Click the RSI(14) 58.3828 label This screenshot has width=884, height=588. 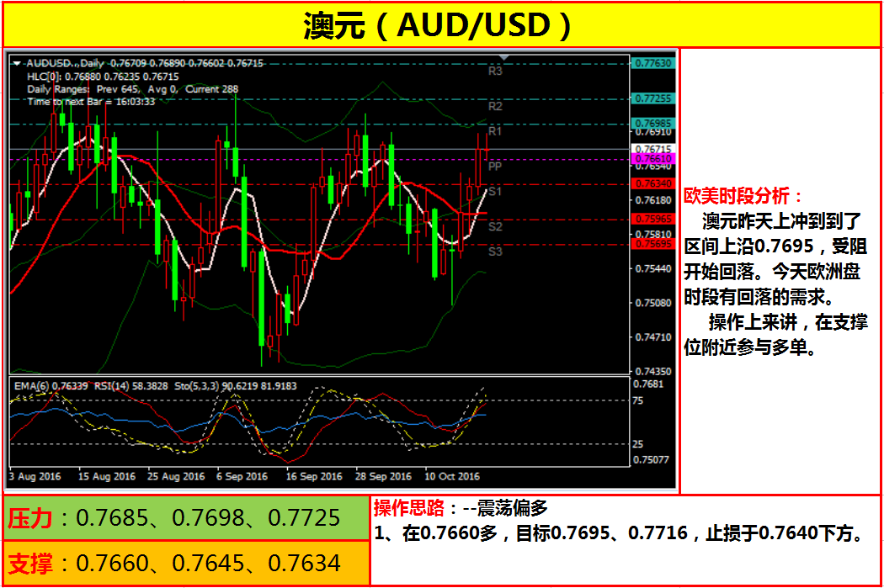[x=130, y=386]
